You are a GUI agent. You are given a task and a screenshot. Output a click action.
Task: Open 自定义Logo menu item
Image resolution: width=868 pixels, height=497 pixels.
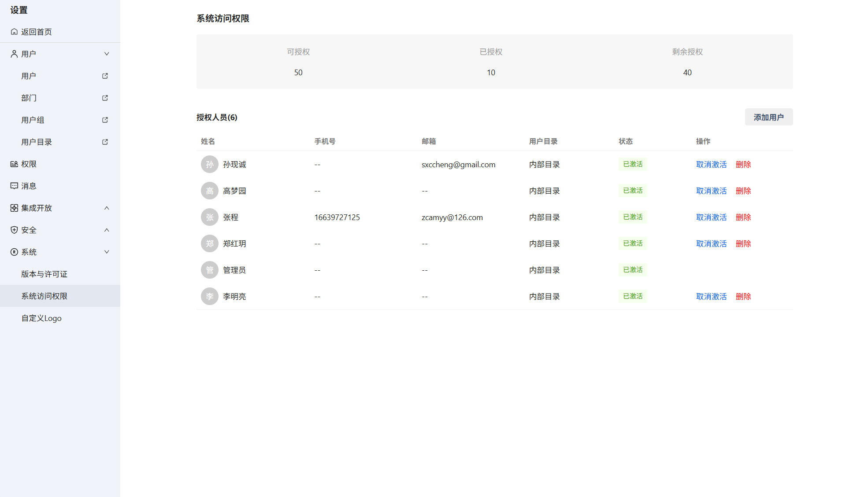pyautogui.click(x=41, y=318)
